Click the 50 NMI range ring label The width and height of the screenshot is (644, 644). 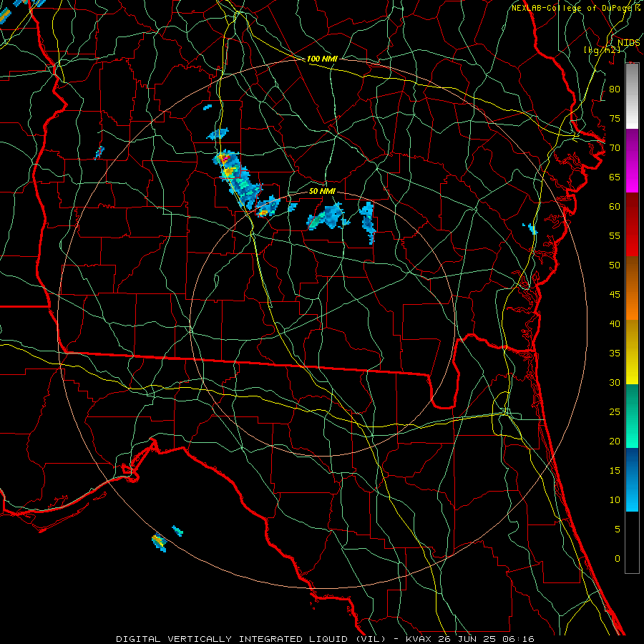[322, 191]
